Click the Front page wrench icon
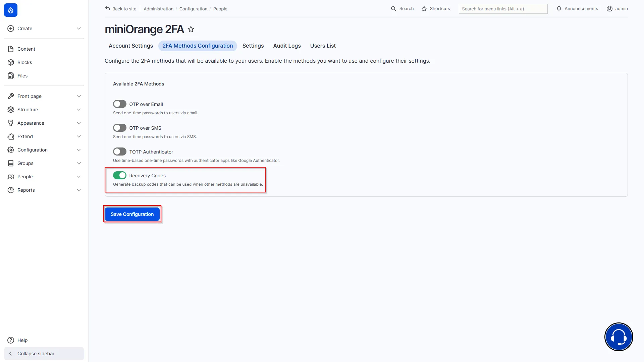The image size is (644, 362). 11,96
